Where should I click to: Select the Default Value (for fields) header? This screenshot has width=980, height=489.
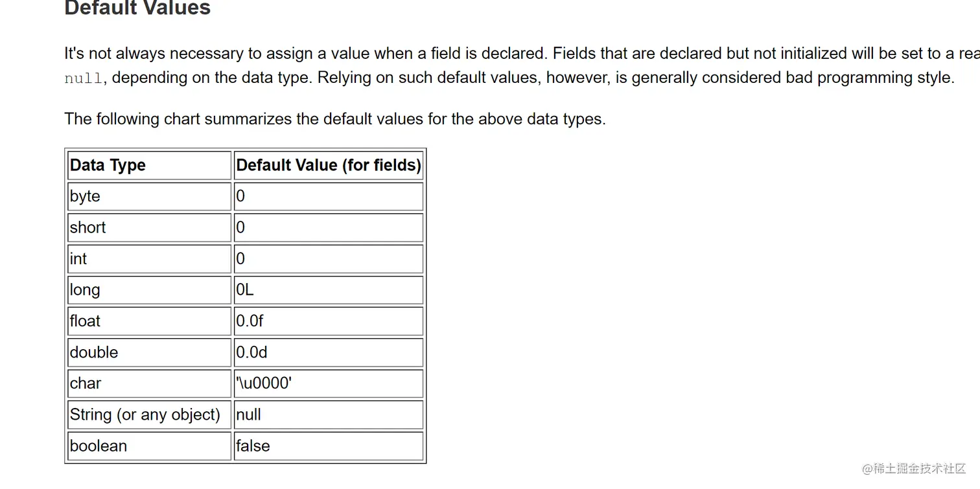(329, 165)
